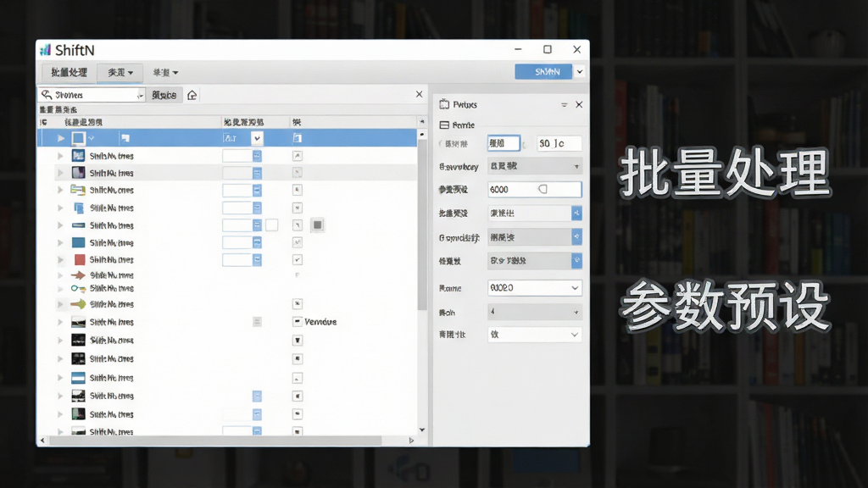Screen dimensions: 868x488
Task: Toggle the checkbox in the green arrow row
Action: (x=298, y=304)
